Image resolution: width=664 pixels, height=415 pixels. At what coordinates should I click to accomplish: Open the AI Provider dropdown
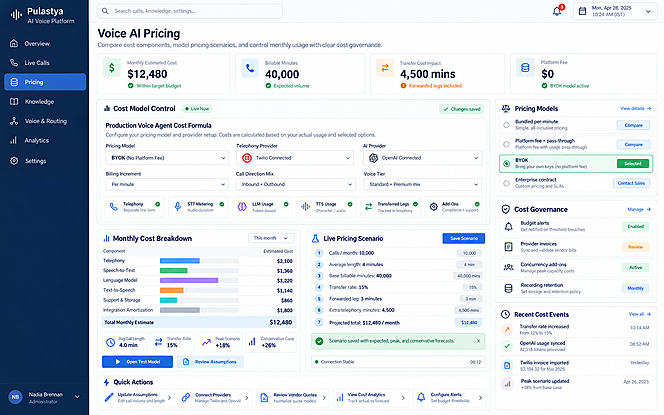423,158
